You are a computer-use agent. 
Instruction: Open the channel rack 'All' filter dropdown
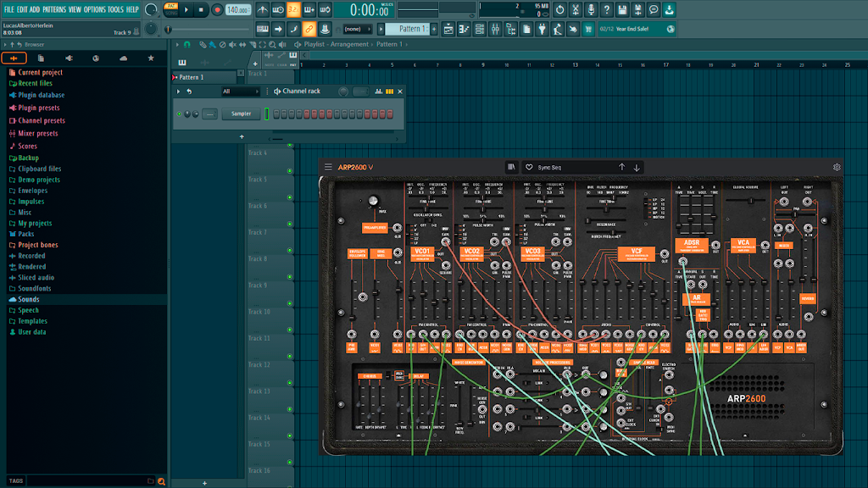point(240,91)
